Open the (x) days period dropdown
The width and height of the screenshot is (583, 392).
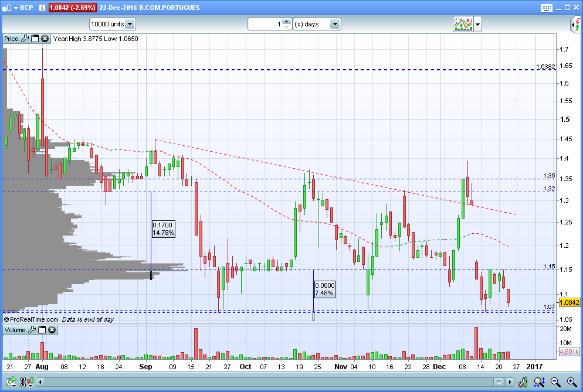tap(317, 24)
